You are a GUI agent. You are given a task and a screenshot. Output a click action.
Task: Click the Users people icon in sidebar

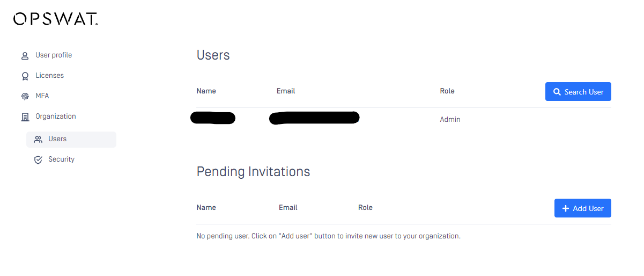(38, 139)
